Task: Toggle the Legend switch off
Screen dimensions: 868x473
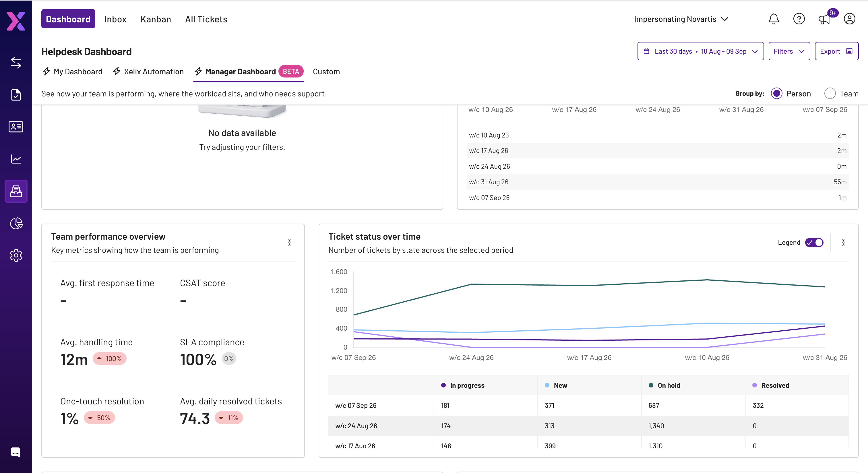Action: point(814,243)
